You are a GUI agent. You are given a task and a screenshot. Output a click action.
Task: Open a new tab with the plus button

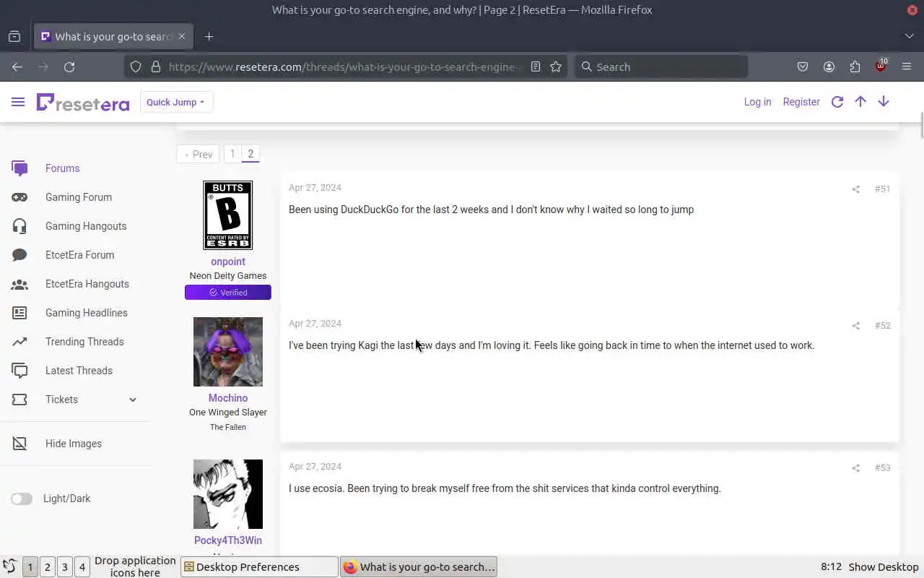coord(209,36)
